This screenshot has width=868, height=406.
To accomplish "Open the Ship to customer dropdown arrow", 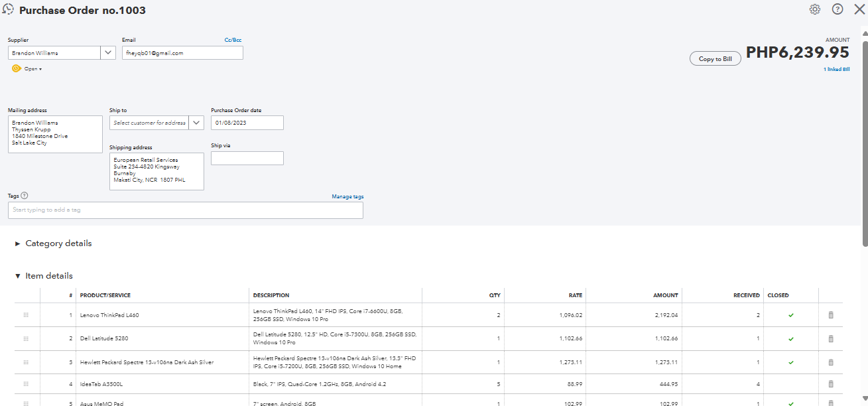I will pyautogui.click(x=196, y=123).
